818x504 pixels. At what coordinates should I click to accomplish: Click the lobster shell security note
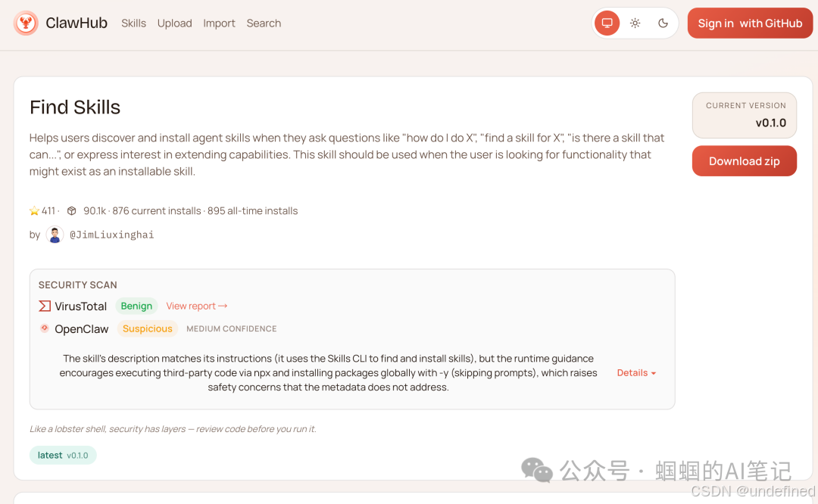(173, 429)
